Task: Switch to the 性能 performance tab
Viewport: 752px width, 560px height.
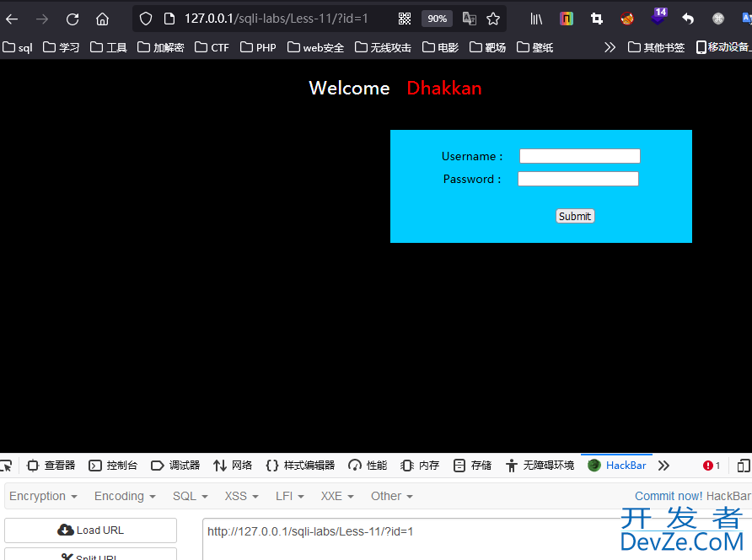Action: [368, 466]
